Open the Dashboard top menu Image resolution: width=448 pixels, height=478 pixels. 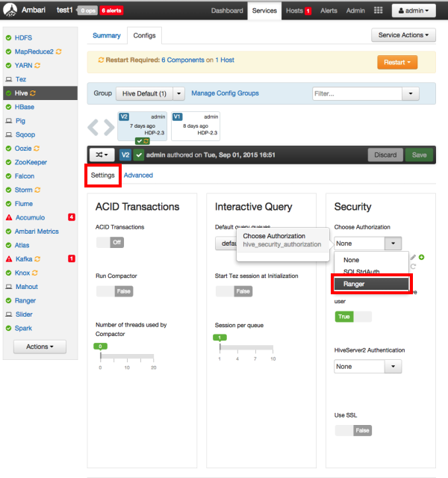click(x=227, y=10)
